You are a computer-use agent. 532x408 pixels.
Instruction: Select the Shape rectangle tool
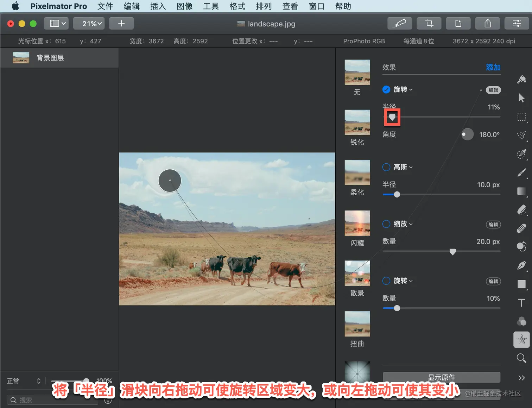tap(521, 284)
